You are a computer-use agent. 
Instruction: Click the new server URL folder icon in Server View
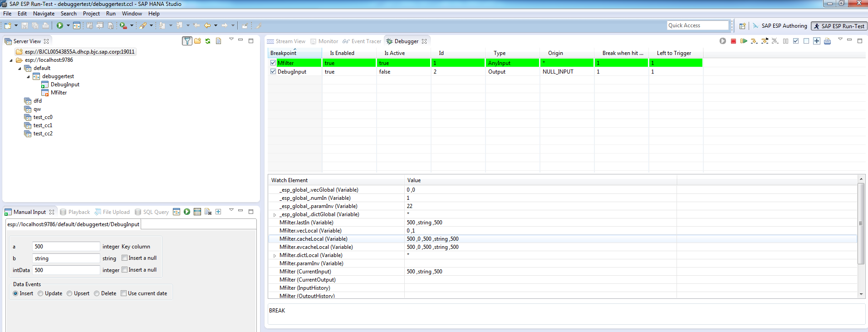coord(197,41)
